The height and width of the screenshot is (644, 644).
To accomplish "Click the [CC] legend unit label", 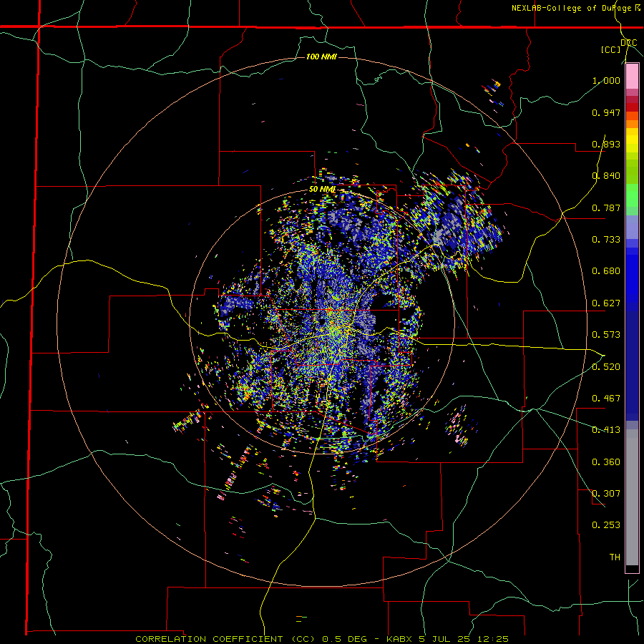I will click(611, 49).
